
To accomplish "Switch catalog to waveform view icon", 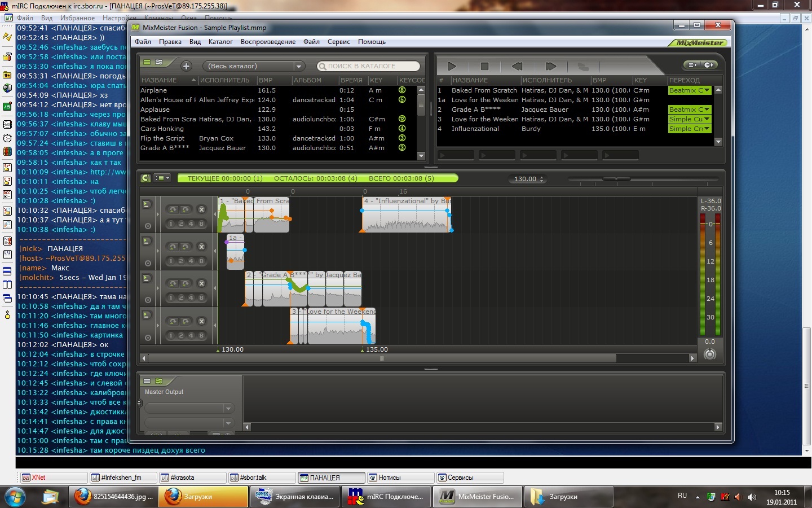I will pos(159,63).
